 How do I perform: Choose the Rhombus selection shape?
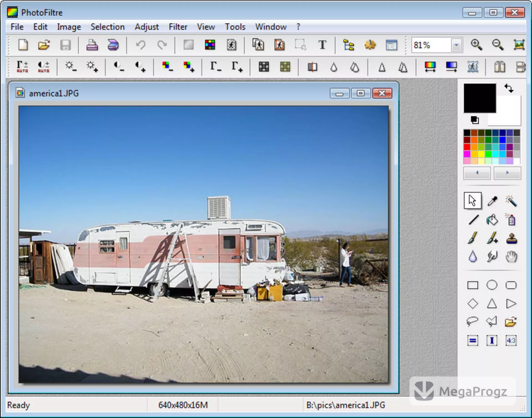coord(473,304)
